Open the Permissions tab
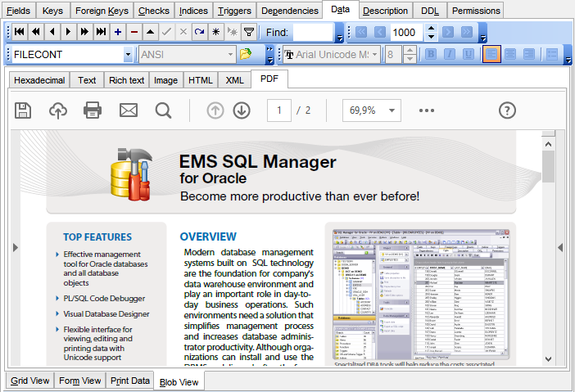Screen dimensions: 575x392 point(476,11)
